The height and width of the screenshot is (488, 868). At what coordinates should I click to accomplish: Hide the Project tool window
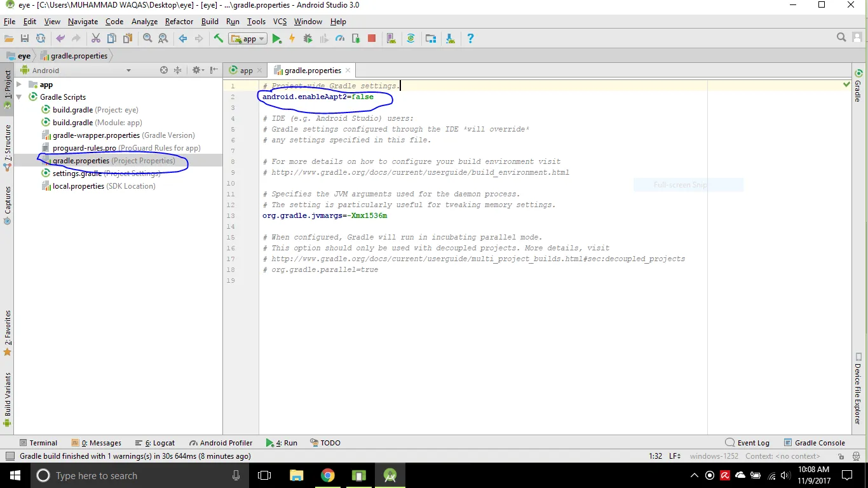click(214, 71)
